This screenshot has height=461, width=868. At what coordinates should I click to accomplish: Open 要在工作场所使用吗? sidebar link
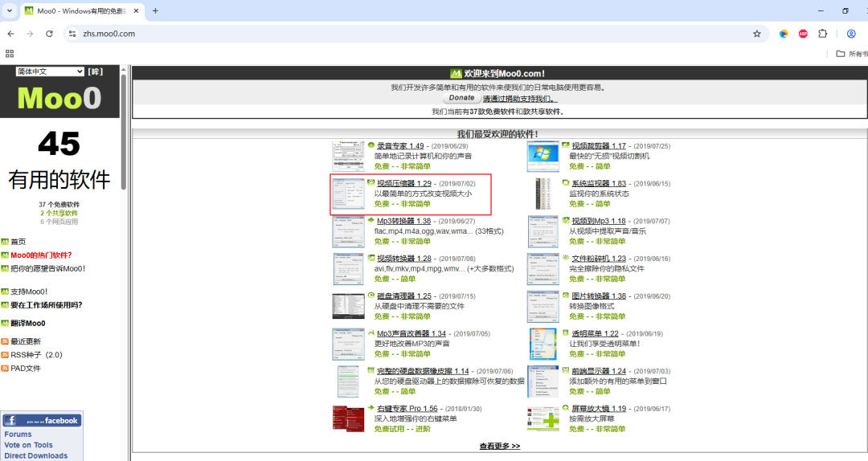click(x=47, y=305)
